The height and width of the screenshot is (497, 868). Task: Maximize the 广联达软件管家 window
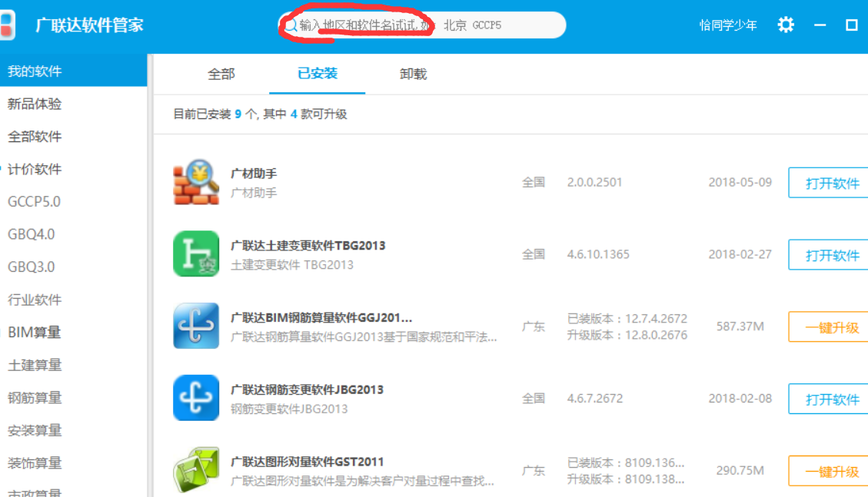pos(851,25)
